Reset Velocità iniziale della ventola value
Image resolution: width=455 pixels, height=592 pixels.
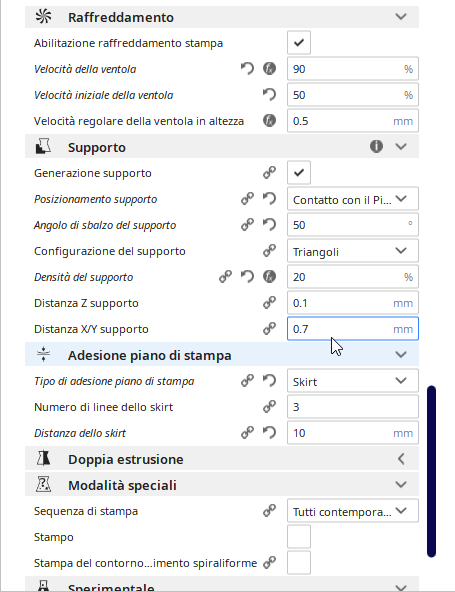pyautogui.click(x=269, y=95)
